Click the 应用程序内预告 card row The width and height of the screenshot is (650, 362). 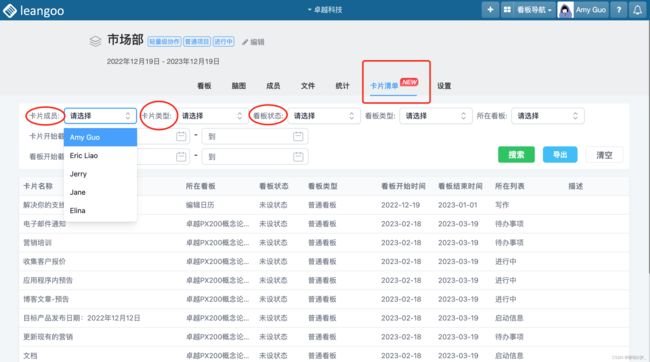click(324, 280)
